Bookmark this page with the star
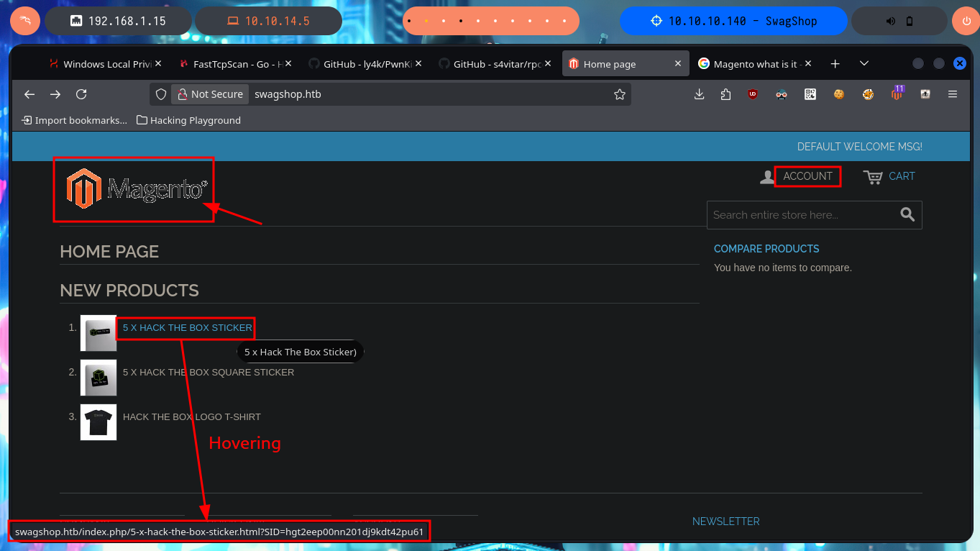Image resolution: width=980 pixels, height=551 pixels. coord(620,94)
